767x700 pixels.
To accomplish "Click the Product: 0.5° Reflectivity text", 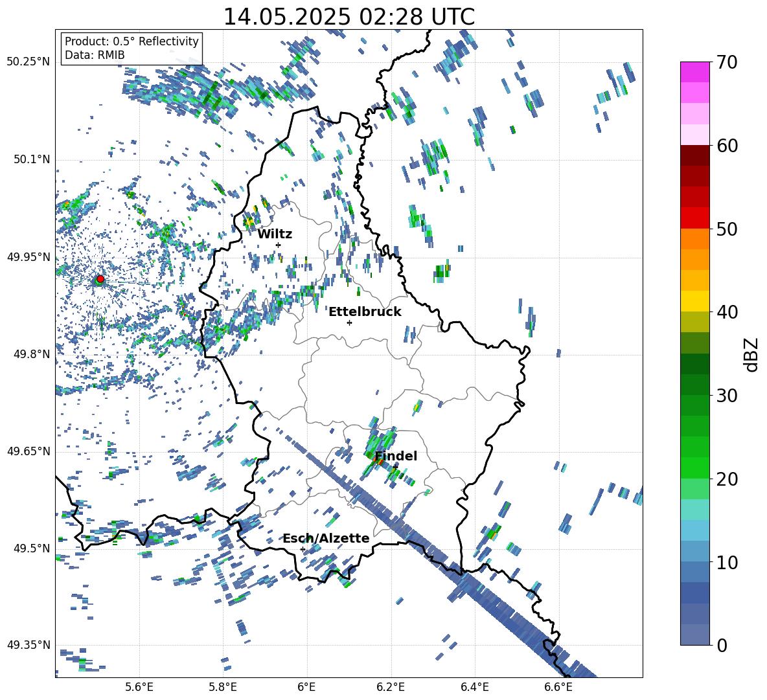I will (132, 41).
